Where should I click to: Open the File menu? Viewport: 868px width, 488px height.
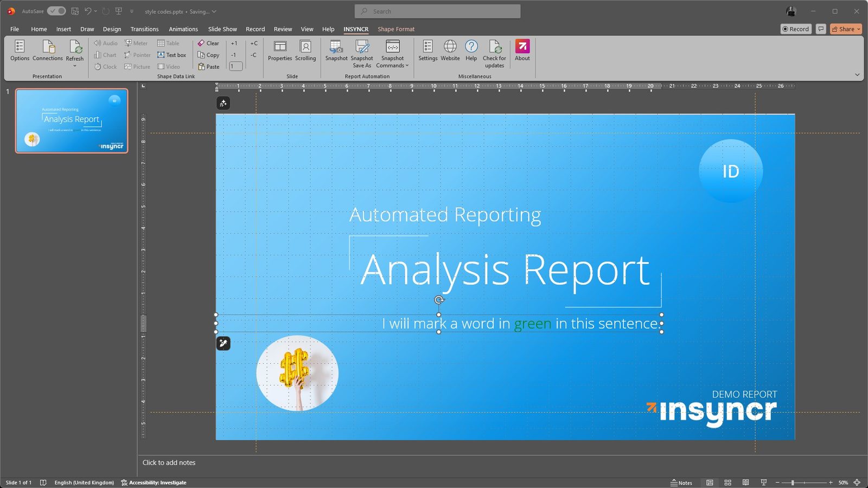click(15, 29)
